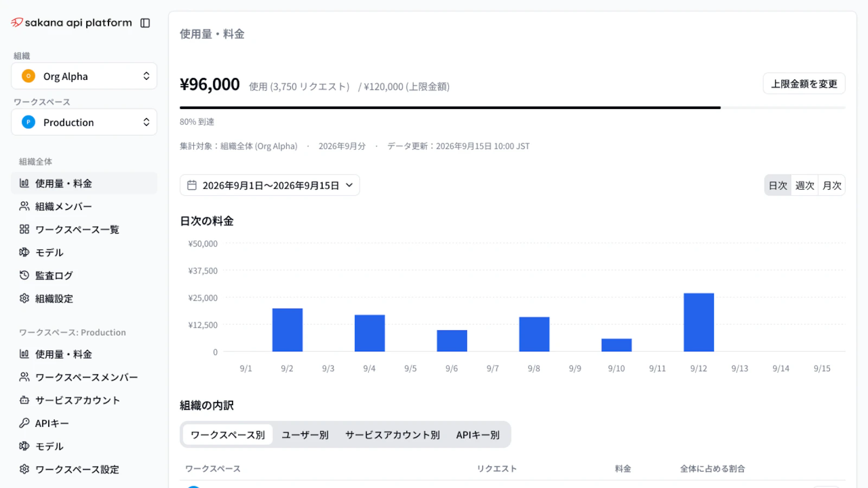Open workspace 使用量・料金 chart item
The height and width of the screenshot is (488, 868).
(84, 354)
